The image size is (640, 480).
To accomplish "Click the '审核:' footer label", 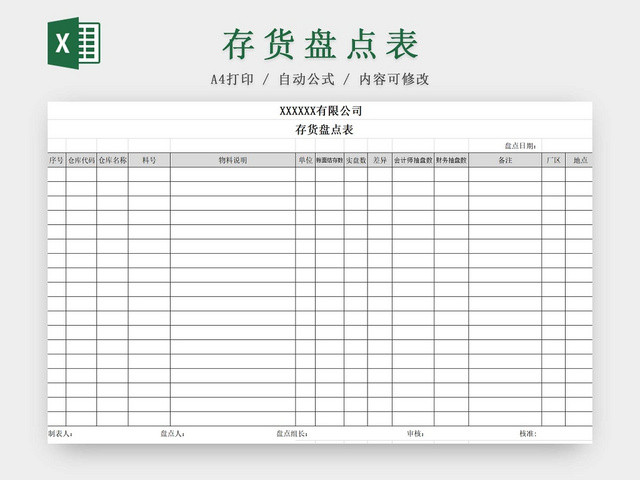I will (415, 434).
